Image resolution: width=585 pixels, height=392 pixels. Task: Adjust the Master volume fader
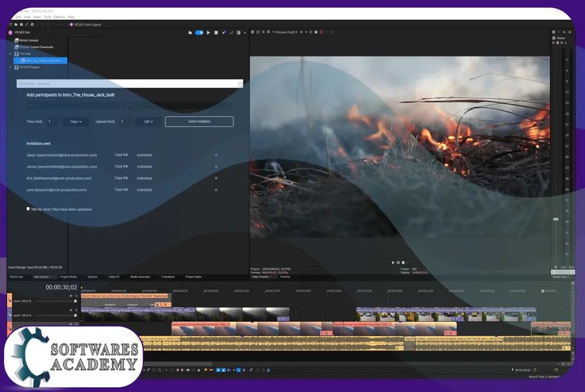(x=556, y=219)
